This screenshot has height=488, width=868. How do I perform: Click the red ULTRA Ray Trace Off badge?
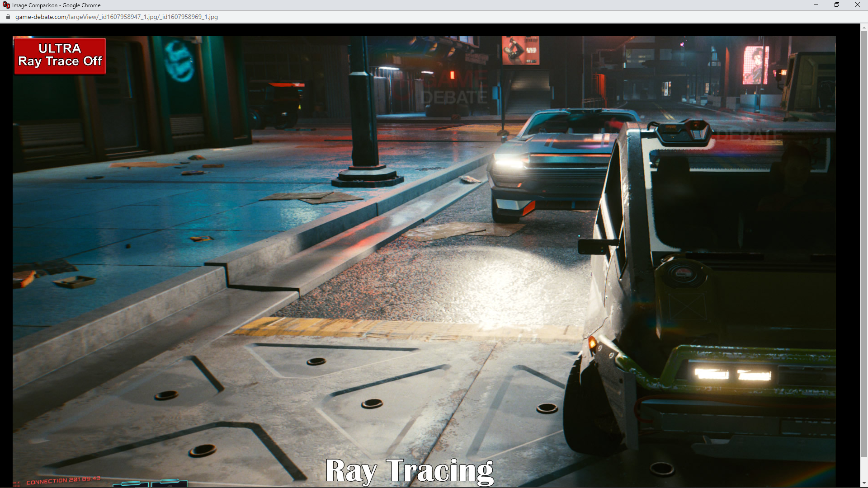pos(60,56)
